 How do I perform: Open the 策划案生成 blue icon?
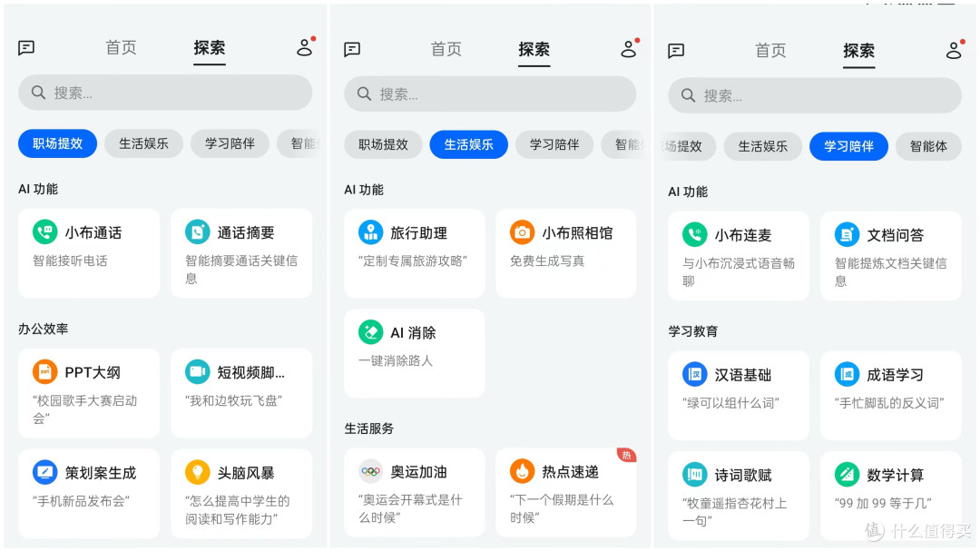(45, 472)
